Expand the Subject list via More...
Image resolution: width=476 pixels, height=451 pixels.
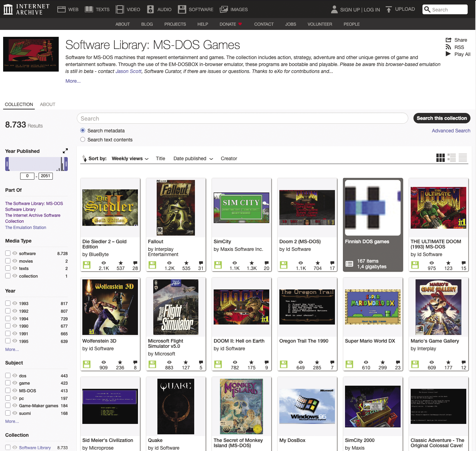(12, 421)
